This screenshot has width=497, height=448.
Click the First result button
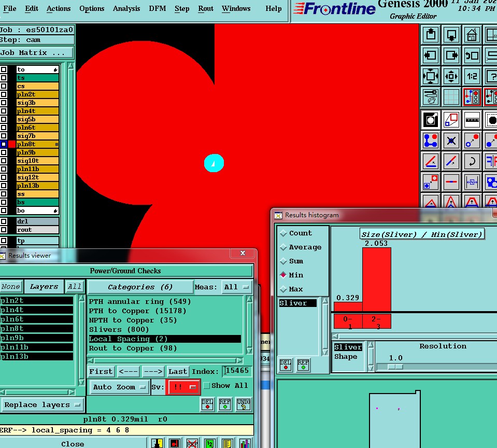tap(101, 371)
